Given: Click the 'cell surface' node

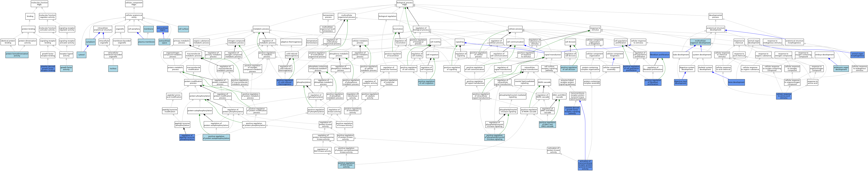Looking at the screenshot, I should point(183,29).
